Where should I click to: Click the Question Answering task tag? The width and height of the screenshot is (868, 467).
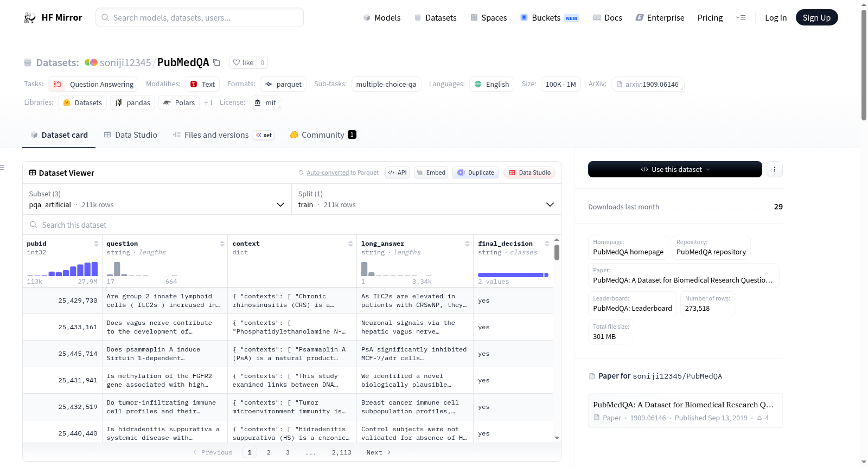(93, 84)
